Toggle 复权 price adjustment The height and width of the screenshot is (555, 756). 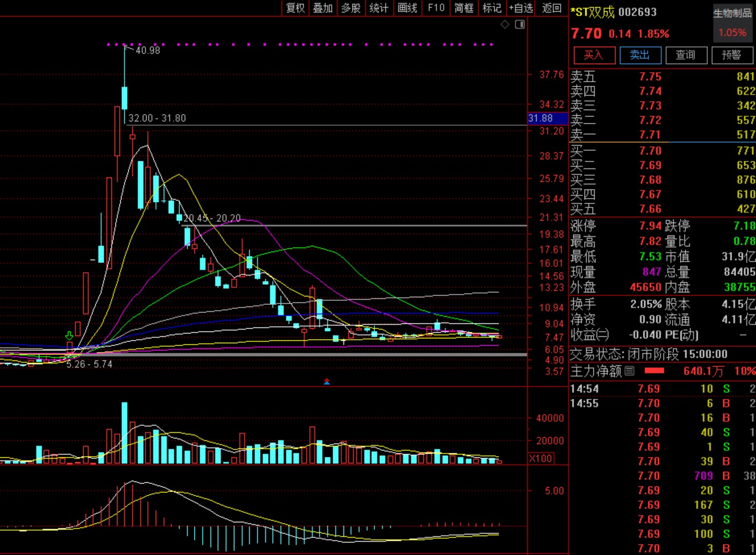pyautogui.click(x=296, y=8)
